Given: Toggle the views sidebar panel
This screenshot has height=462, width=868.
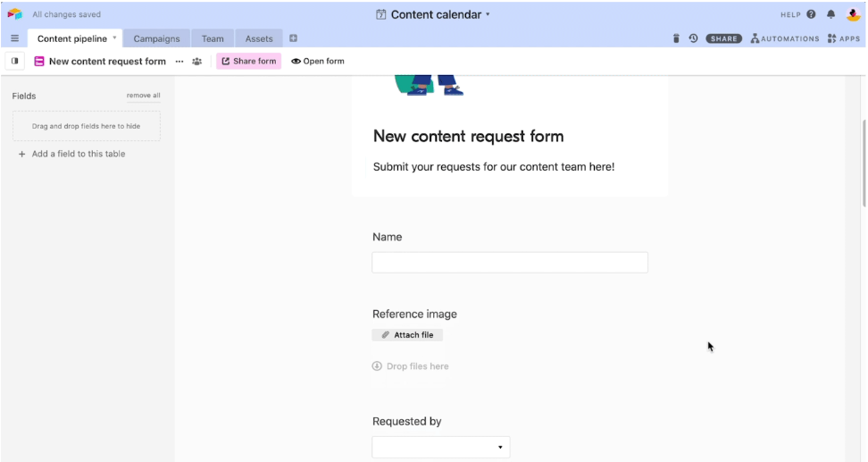Looking at the screenshot, I should [x=15, y=62].
